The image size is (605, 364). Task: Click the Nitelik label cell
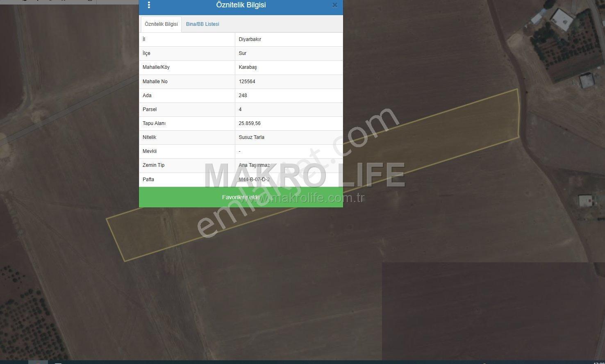pos(187,137)
